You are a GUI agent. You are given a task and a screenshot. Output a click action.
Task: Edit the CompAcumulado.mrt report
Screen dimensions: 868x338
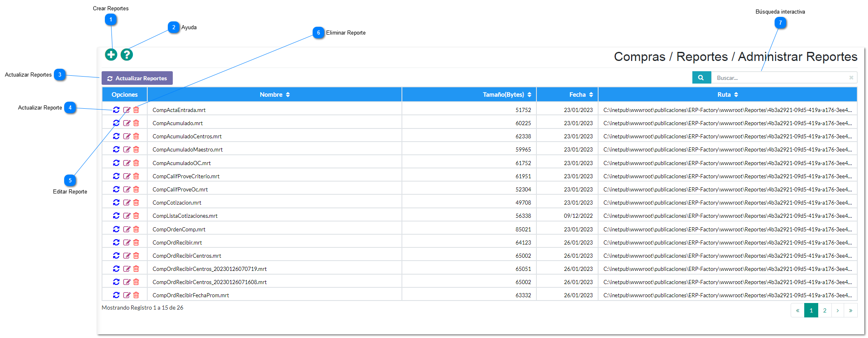(127, 123)
